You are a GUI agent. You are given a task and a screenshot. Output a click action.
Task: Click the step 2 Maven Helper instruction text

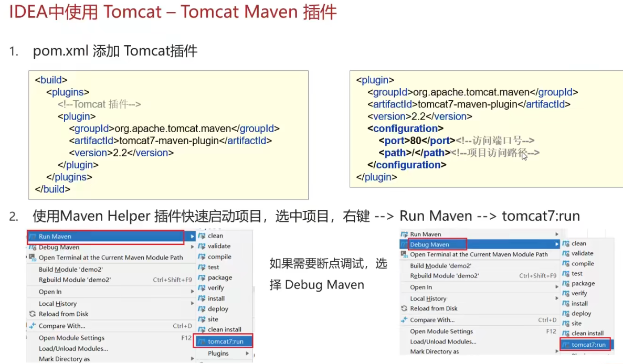(306, 216)
